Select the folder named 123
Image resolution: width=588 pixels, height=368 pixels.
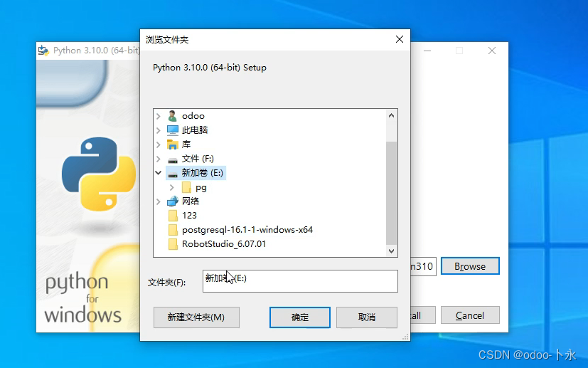pos(189,216)
